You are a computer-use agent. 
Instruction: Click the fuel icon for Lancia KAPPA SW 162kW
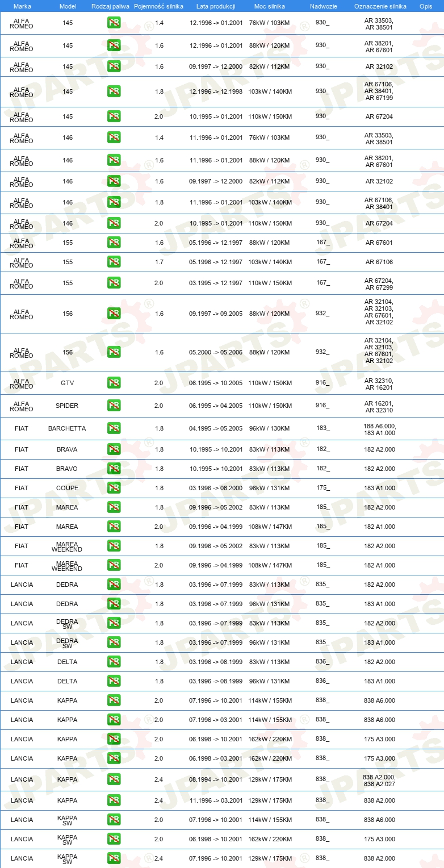(114, 838)
